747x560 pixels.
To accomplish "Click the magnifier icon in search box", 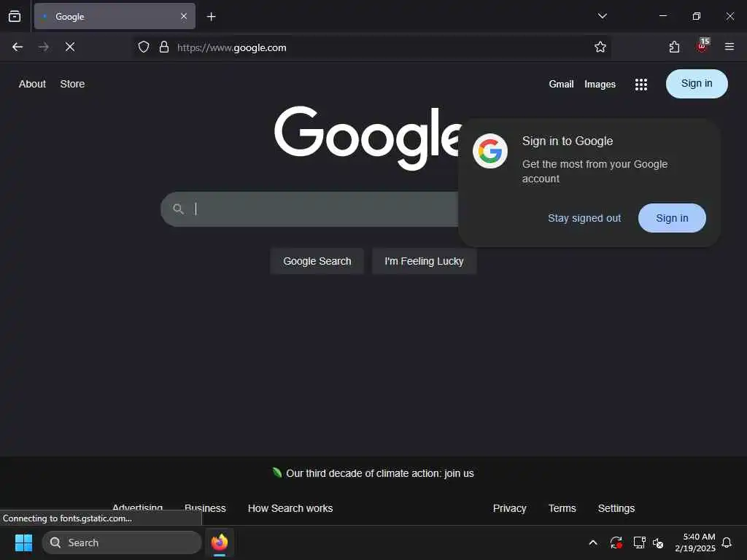I will (178, 209).
